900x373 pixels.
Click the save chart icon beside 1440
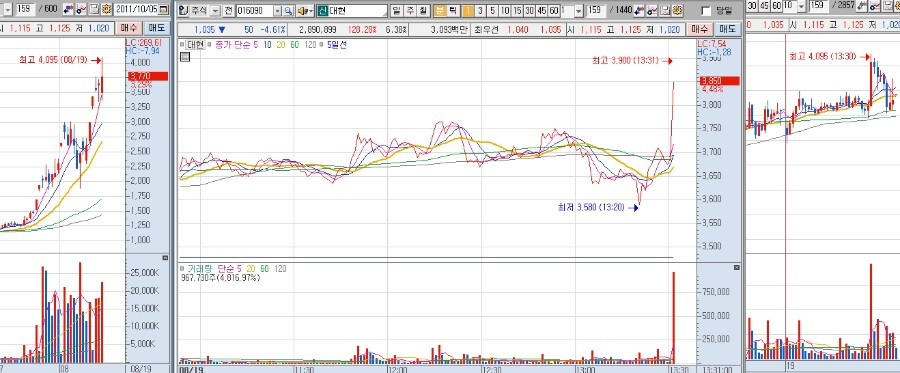click(x=665, y=10)
